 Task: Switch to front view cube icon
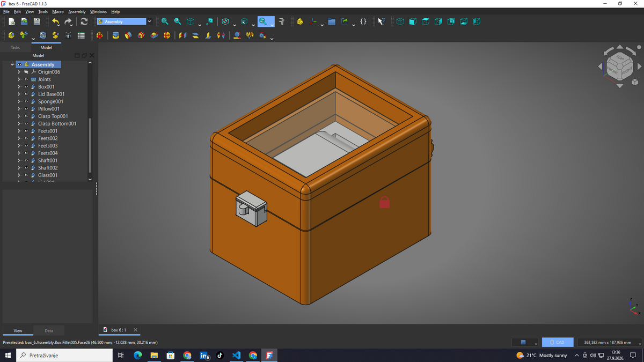pyautogui.click(x=413, y=21)
